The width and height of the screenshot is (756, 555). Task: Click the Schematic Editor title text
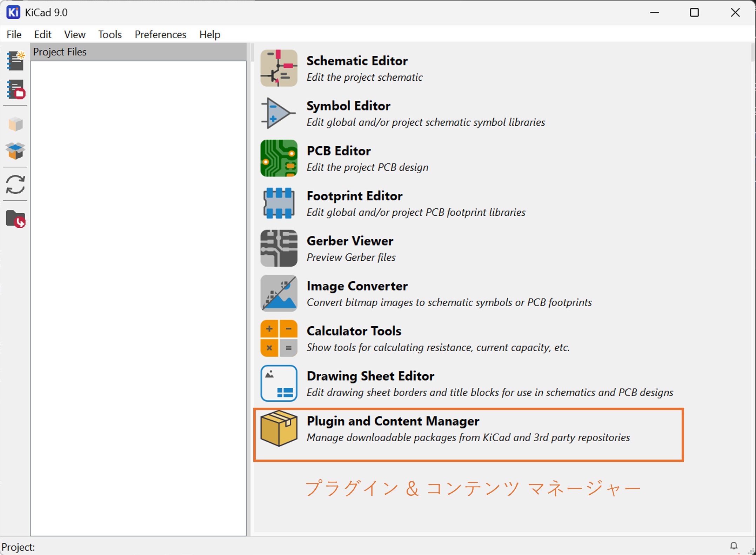357,61
